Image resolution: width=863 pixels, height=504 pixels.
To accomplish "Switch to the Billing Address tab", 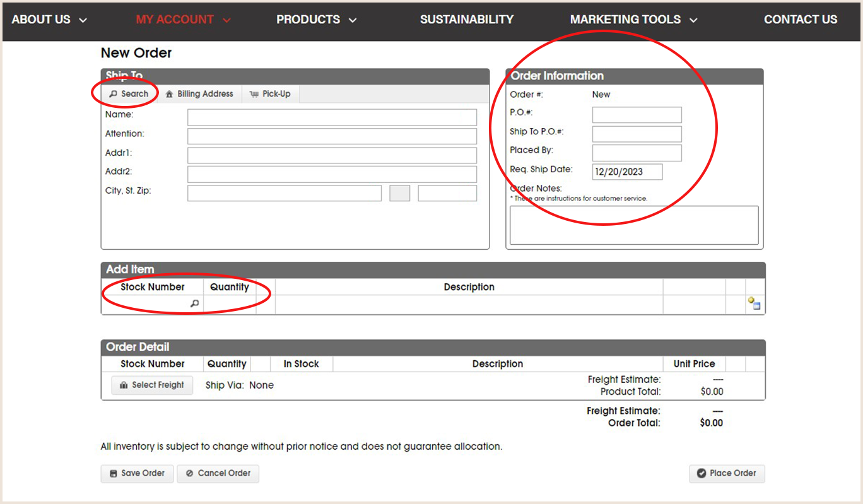I will click(x=199, y=94).
